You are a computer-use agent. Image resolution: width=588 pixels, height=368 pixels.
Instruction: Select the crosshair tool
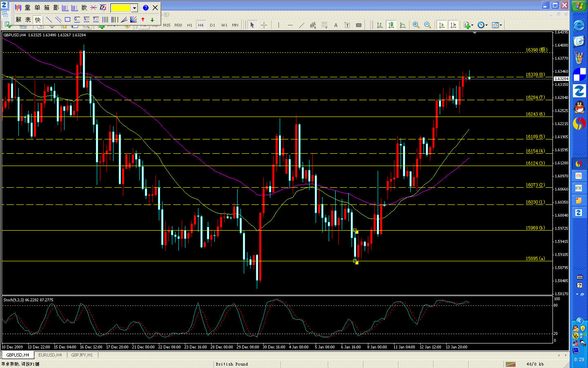pyautogui.click(x=264, y=25)
